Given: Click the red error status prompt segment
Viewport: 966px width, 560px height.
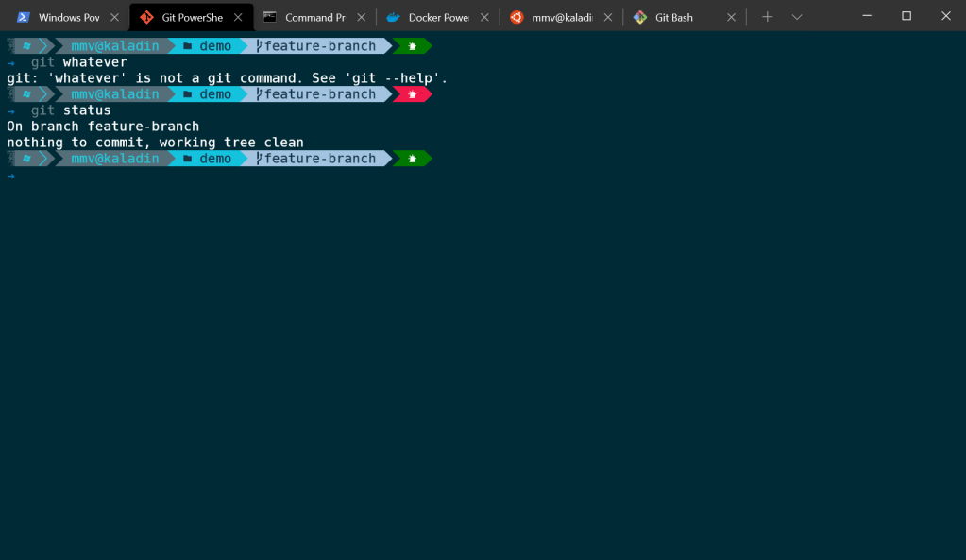Looking at the screenshot, I should point(412,94).
